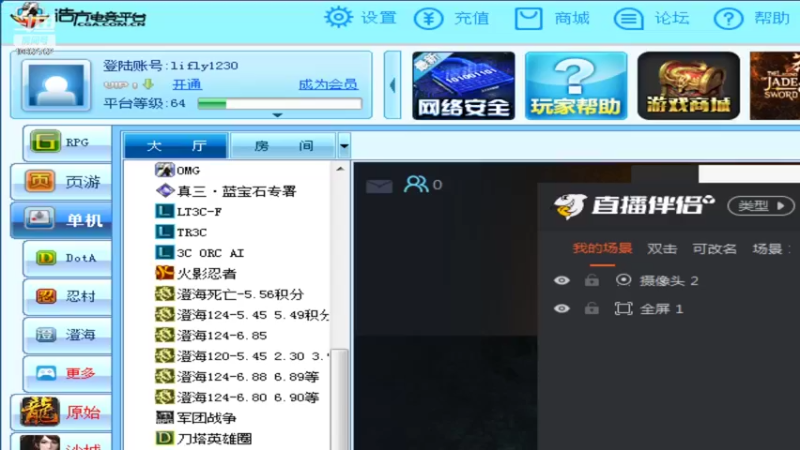
Task: Click the 真三·蓝宝石专署 diamond icon
Action: point(164,191)
